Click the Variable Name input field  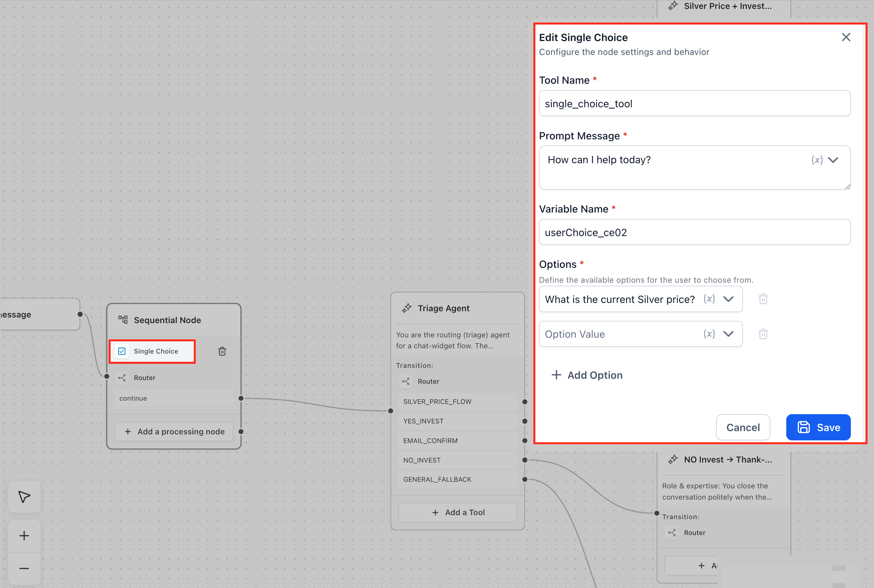click(694, 232)
